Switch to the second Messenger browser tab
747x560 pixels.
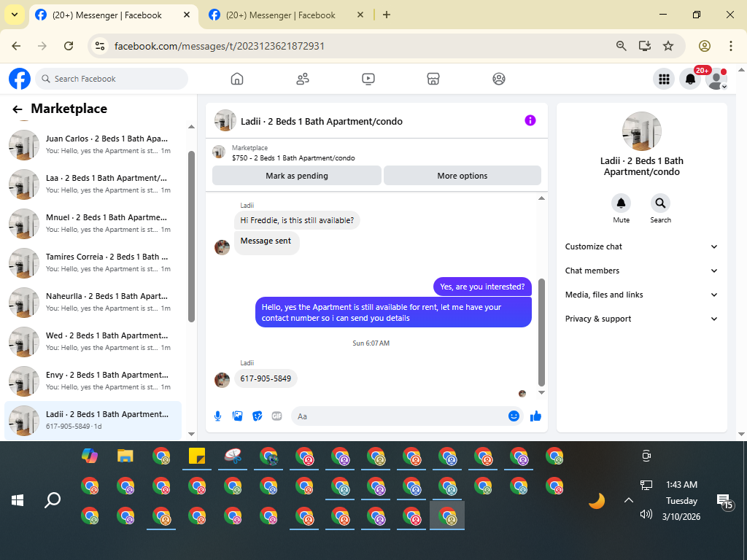point(280,15)
